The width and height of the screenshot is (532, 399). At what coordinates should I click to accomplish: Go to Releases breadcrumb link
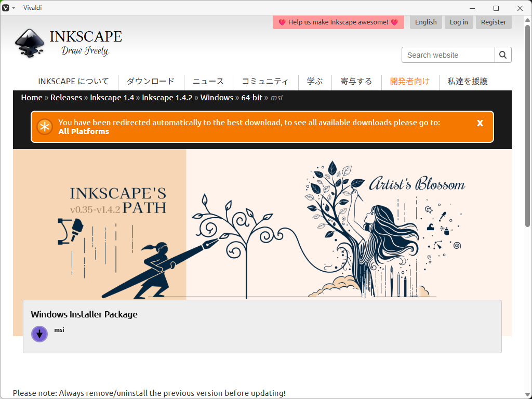click(x=66, y=98)
